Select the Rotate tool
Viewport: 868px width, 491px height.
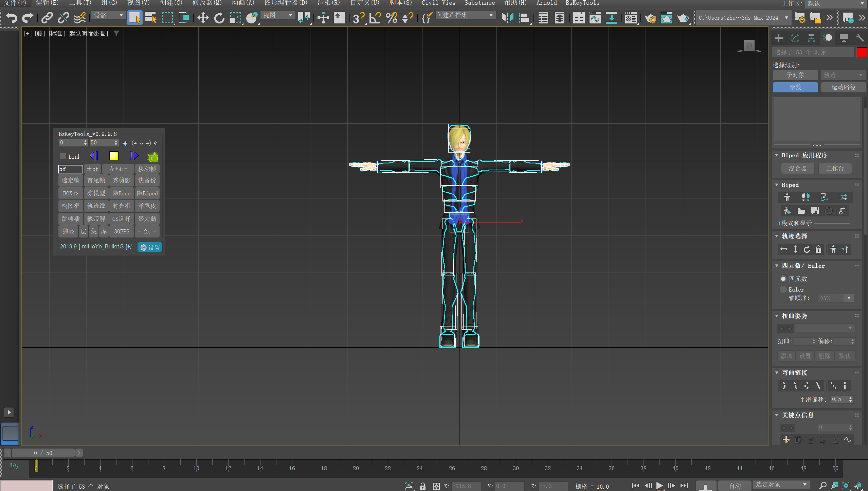click(219, 17)
